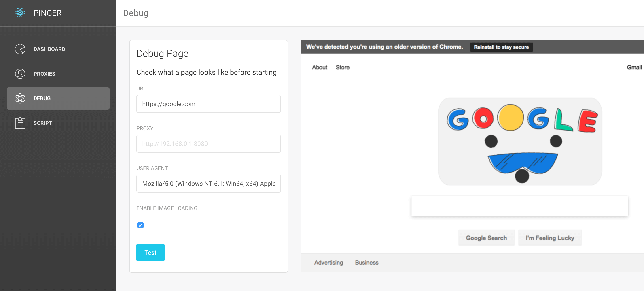Click the Proxies user avatar icon
The image size is (644, 291).
click(x=20, y=74)
